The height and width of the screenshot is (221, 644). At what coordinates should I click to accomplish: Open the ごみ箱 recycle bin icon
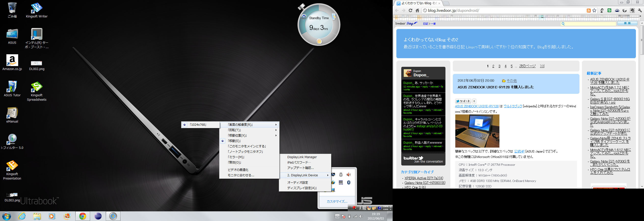[12, 11]
